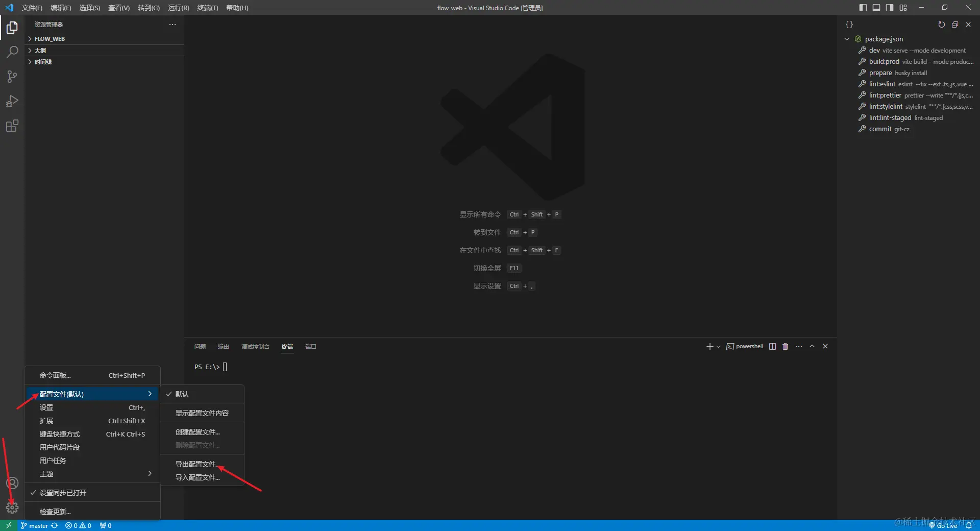
Task: Synchronize changes via status bar sync icon
Action: (x=55, y=525)
